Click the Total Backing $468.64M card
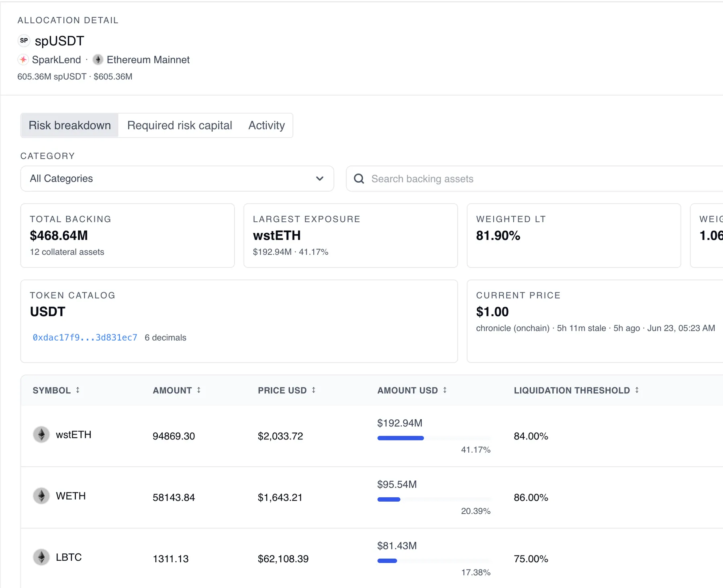 point(127,235)
